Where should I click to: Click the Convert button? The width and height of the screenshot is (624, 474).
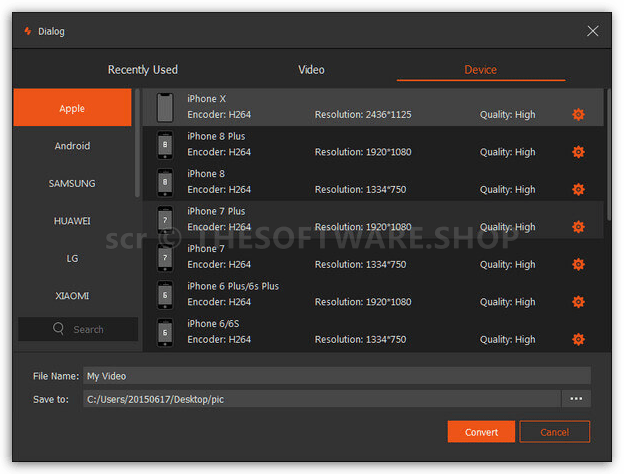pos(481,432)
